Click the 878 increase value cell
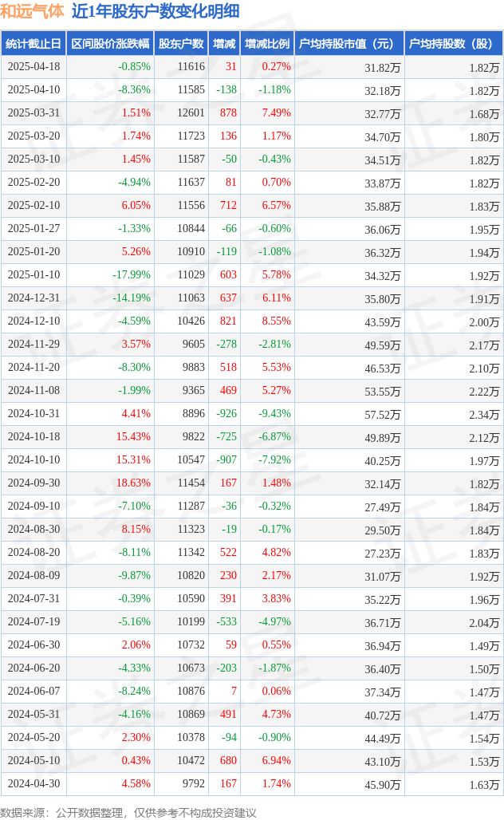Screen dimensions: 504x820 pos(228,113)
